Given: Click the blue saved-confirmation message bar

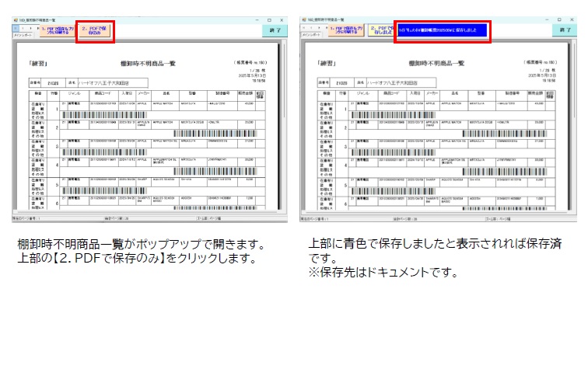Looking at the screenshot, I should (x=443, y=30).
